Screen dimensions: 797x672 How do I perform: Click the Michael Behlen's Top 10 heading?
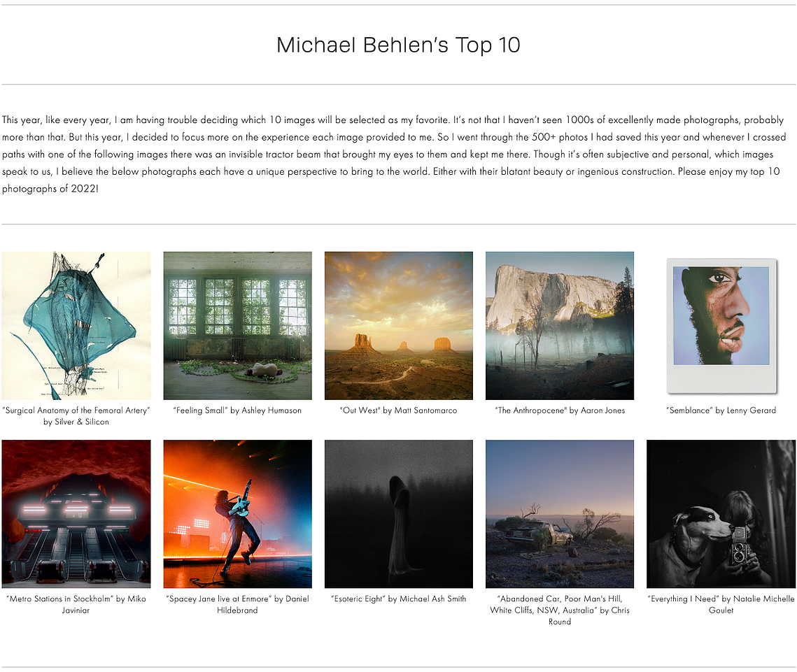click(x=399, y=45)
